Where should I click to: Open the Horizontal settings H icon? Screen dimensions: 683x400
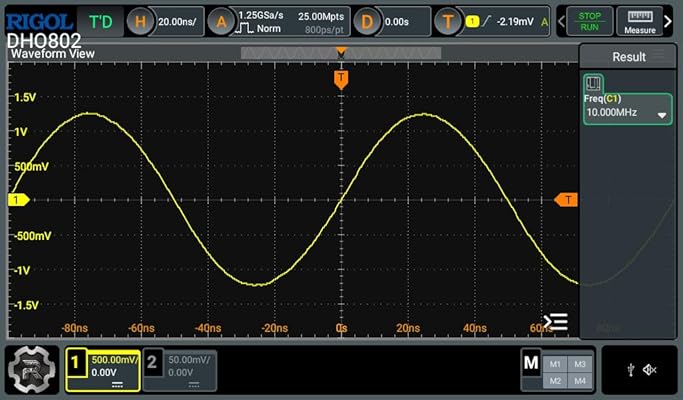[140, 21]
